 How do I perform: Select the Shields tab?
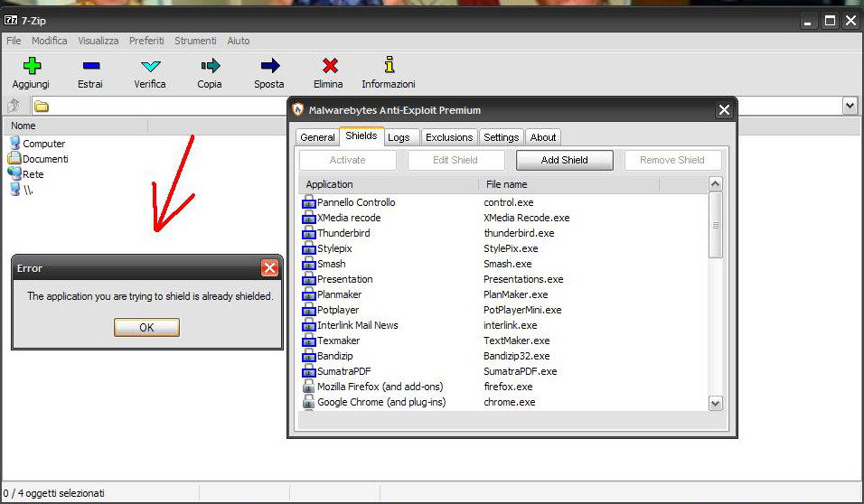[362, 136]
